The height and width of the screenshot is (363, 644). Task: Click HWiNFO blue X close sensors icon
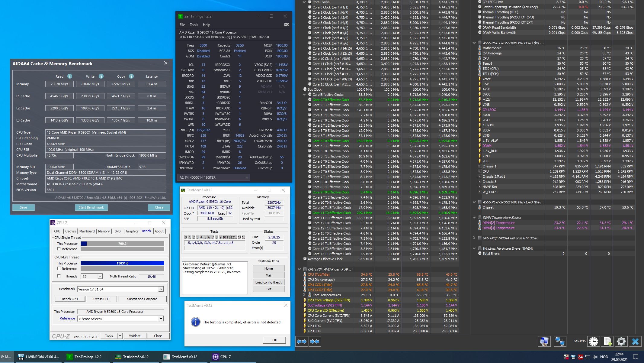635,342
